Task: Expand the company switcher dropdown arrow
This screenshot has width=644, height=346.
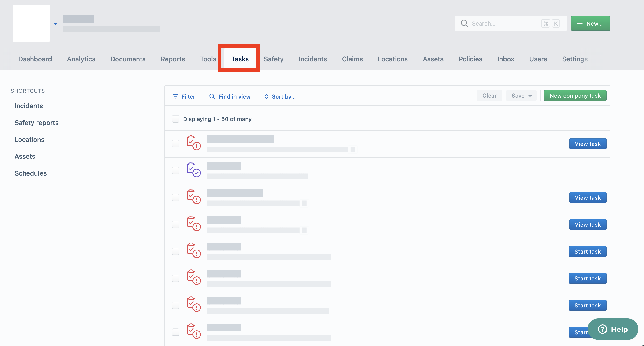Action: tap(56, 24)
